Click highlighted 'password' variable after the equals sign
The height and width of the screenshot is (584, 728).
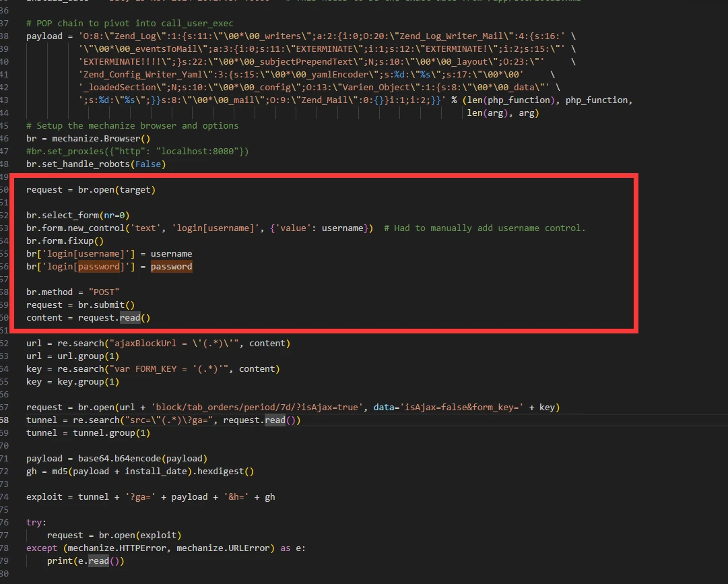[x=171, y=267]
